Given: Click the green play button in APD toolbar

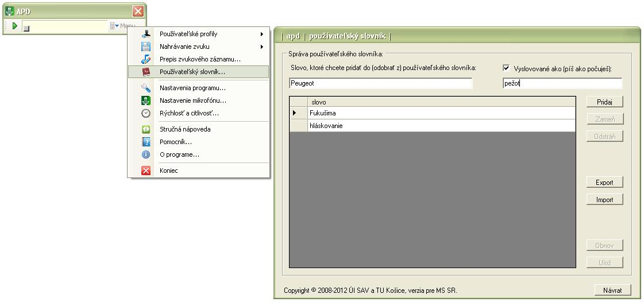Looking at the screenshot, I should [15, 26].
